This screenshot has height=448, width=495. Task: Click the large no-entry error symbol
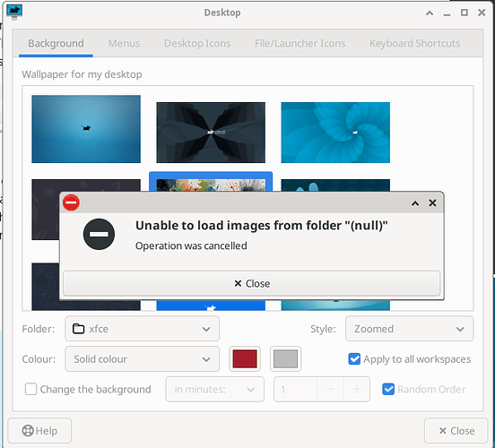pos(99,234)
